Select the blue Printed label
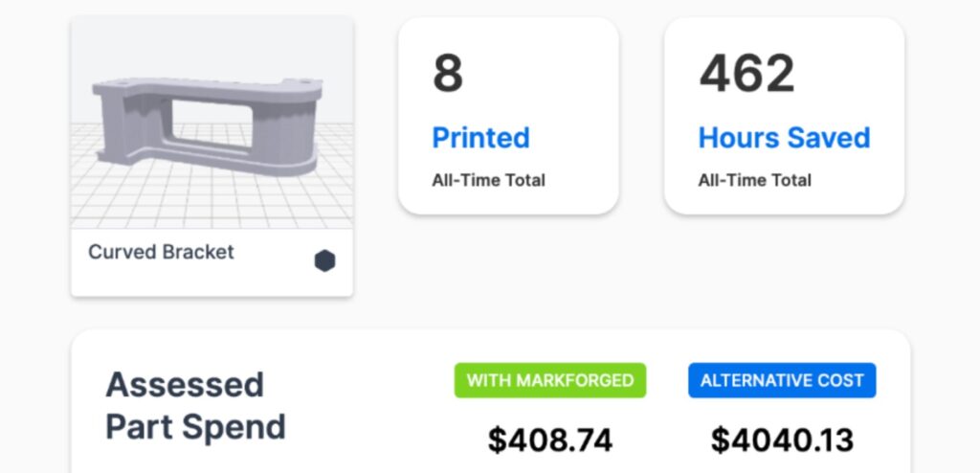The width and height of the screenshot is (980, 473). click(480, 138)
